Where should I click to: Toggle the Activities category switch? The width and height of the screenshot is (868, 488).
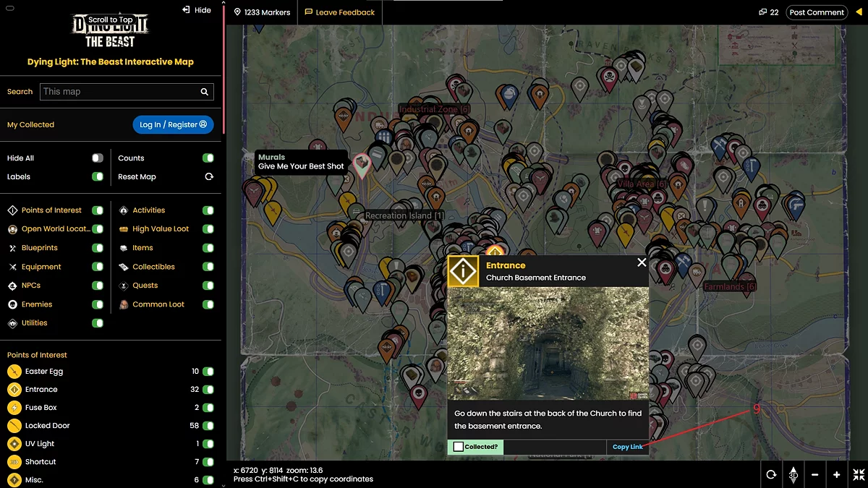pos(208,210)
